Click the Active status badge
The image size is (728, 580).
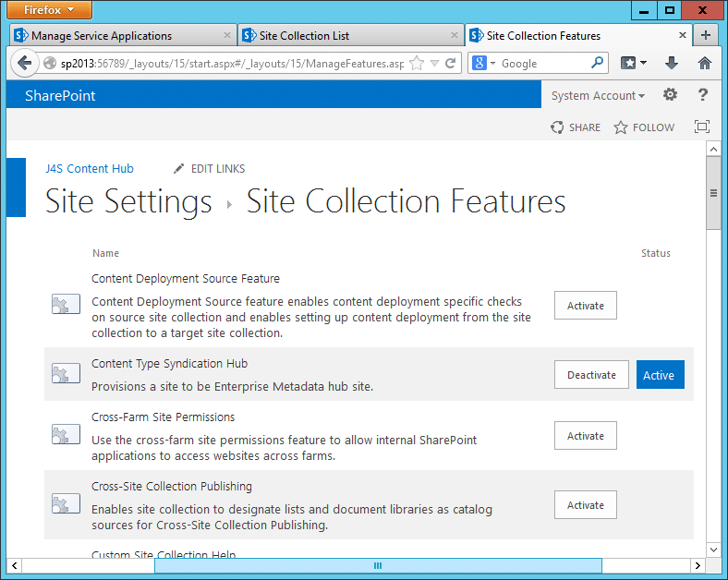661,374
